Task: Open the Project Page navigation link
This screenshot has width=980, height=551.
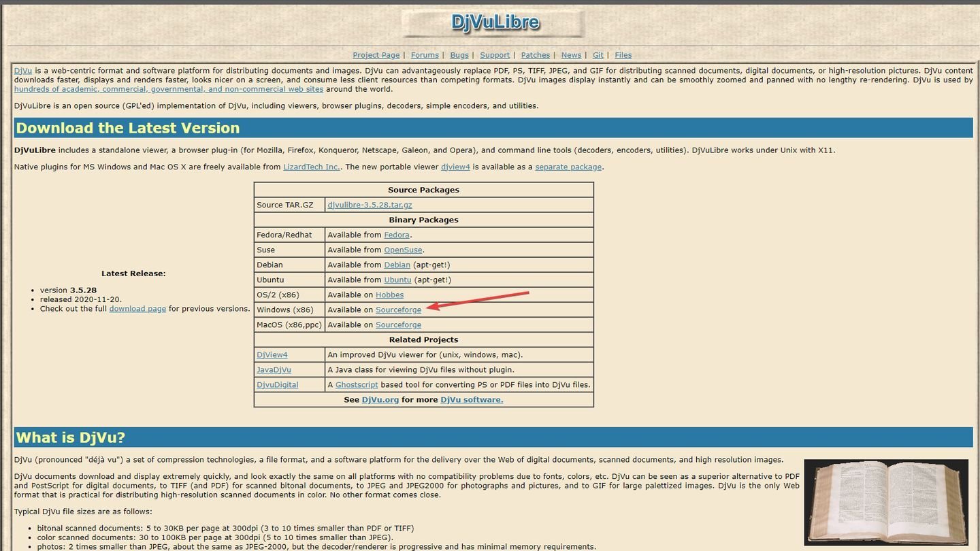Action: coord(376,55)
